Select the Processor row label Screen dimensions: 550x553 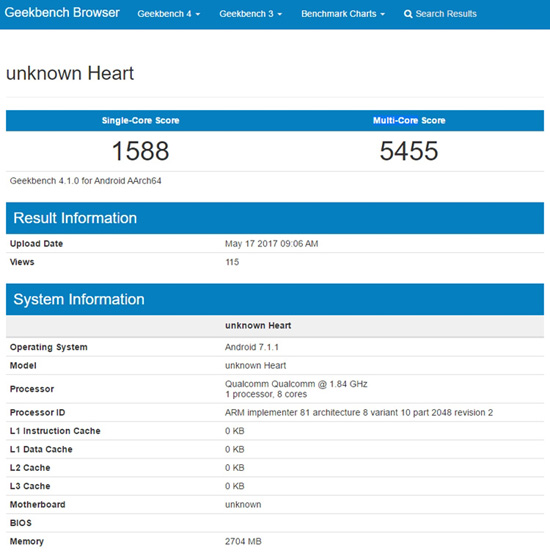click(x=32, y=389)
